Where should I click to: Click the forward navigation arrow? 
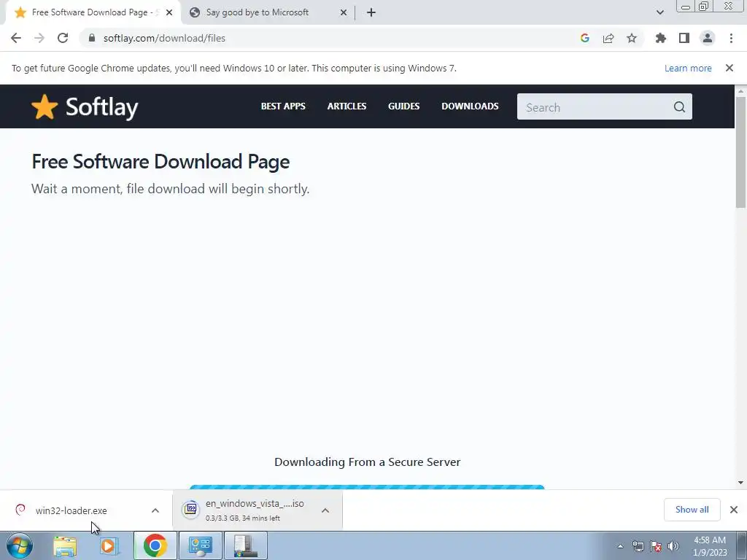tap(39, 38)
